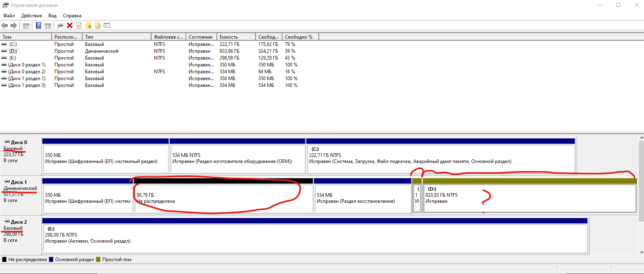Click the 175,62 ГБ free space cell

tap(268, 44)
